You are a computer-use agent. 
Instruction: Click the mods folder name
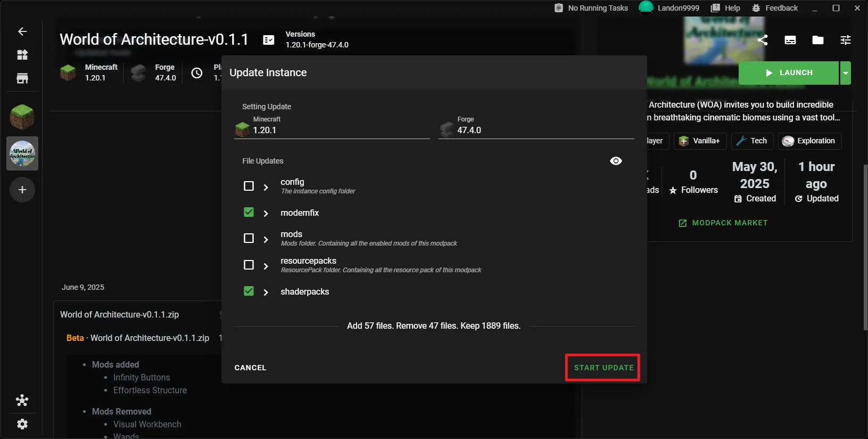click(x=292, y=234)
